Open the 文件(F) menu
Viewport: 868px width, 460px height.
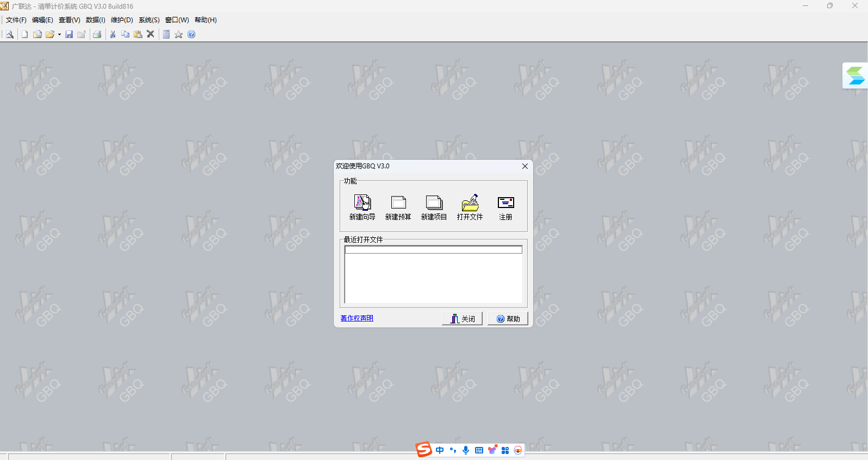tap(16, 20)
